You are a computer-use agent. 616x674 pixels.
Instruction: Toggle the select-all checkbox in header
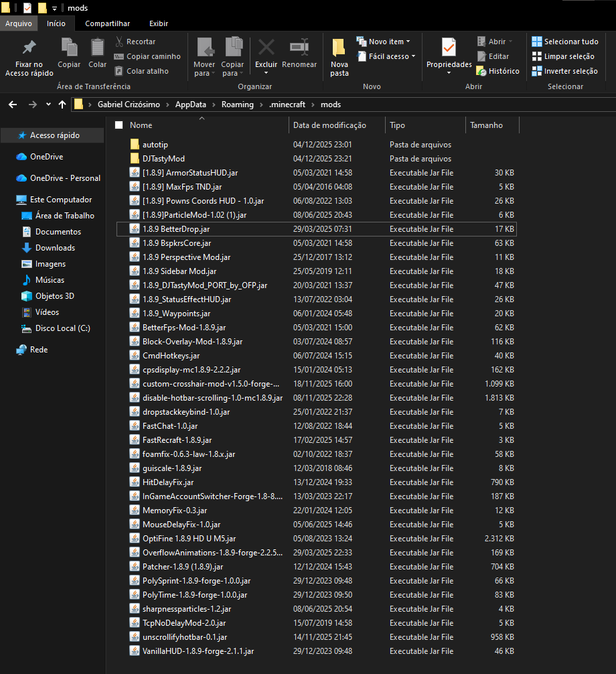coord(119,125)
